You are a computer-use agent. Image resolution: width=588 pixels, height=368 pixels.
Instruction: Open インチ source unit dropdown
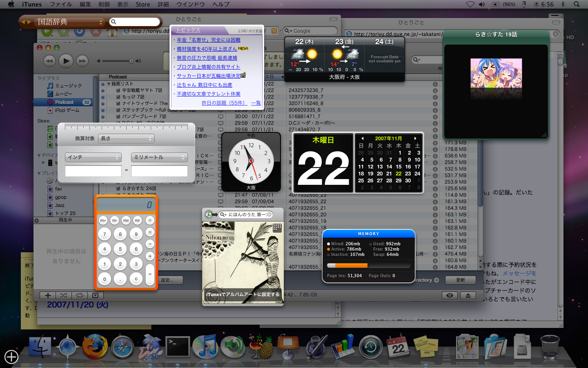(93, 157)
